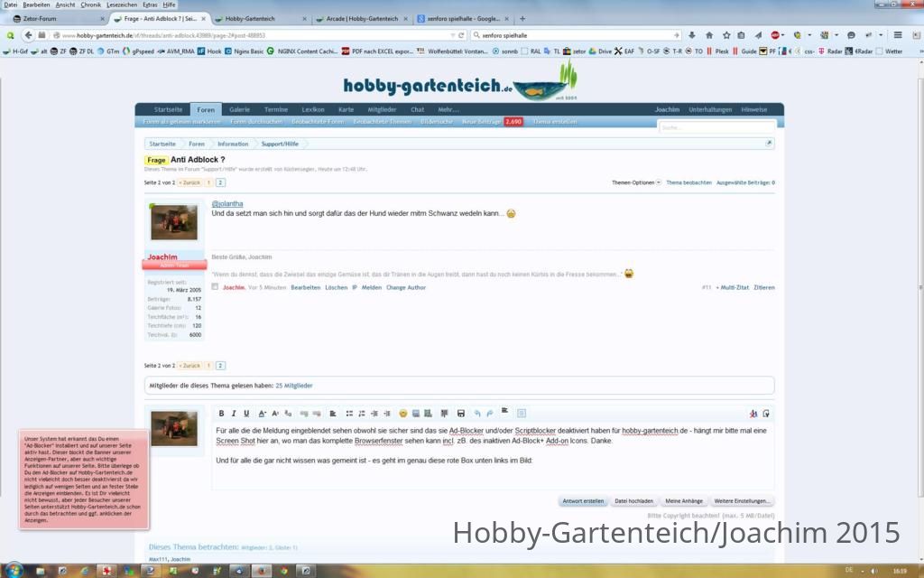Open File Explorer folder in taskbar
This screenshot has height=578, width=924.
[40, 571]
